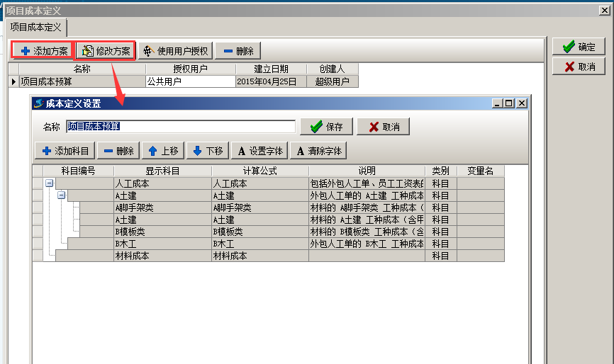Image resolution: width=614 pixels, height=364 pixels.
Task: Click the 计算公式 column header
Action: tap(259, 171)
